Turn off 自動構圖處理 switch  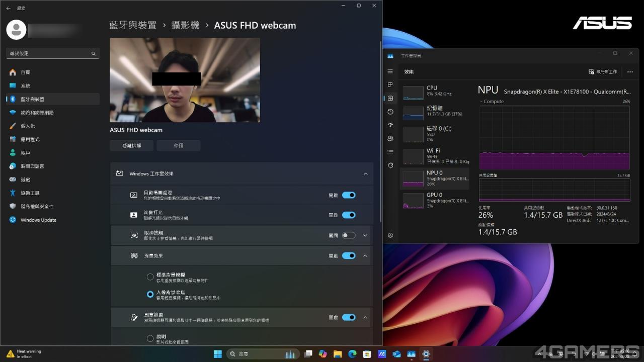click(x=349, y=195)
